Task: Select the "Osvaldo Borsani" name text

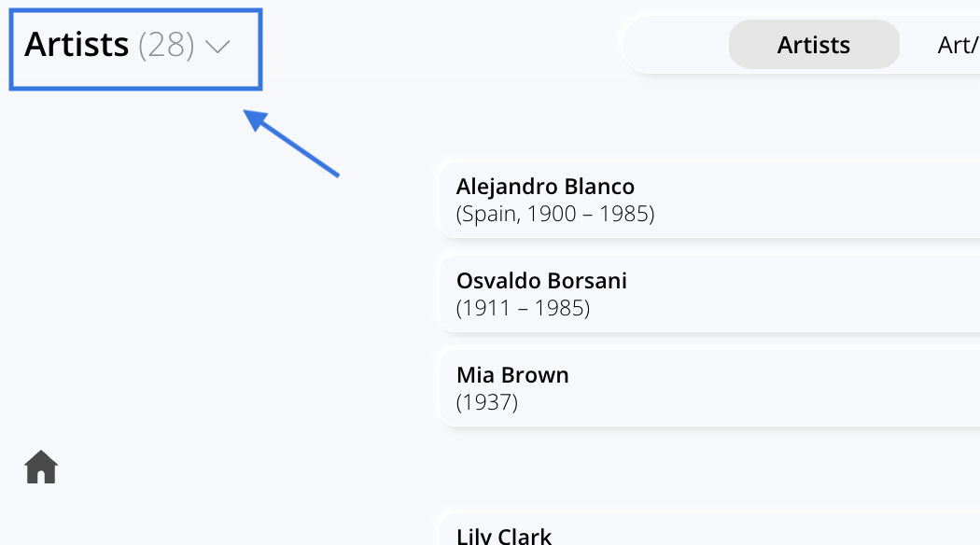Action: (541, 281)
